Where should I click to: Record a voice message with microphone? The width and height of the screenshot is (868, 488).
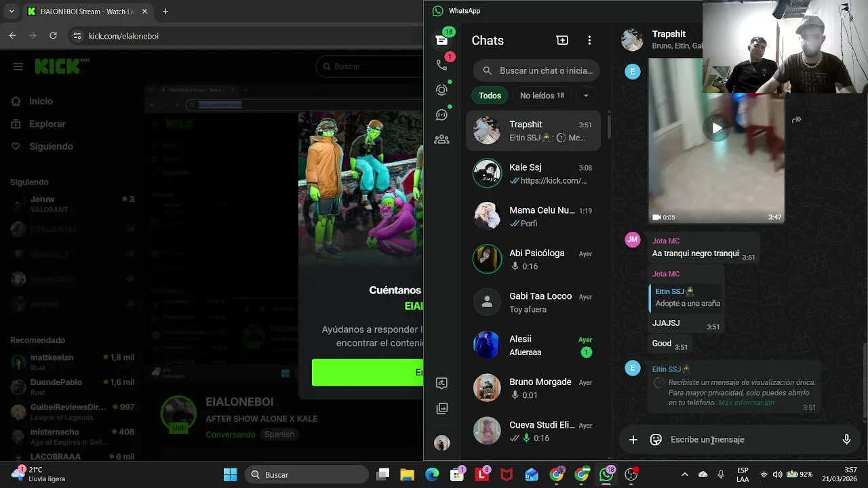tap(846, 440)
